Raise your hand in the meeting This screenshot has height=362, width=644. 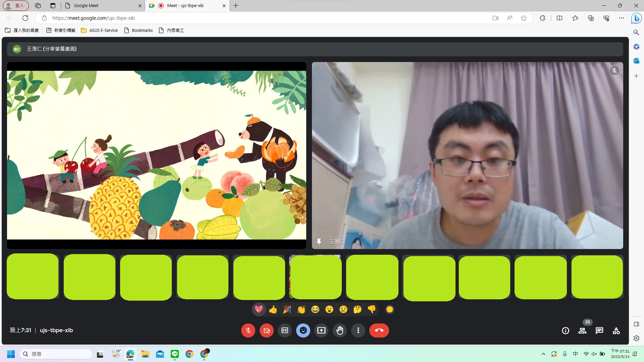tap(340, 330)
